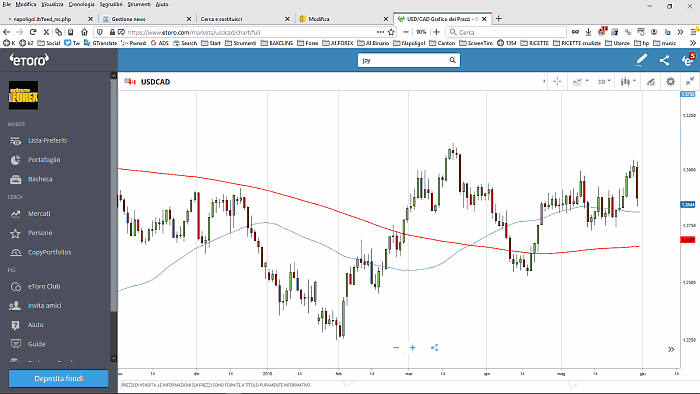Image resolution: width=700 pixels, height=394 pixels.
Task: Open the Af.FOREX bookmarks folder
Action: 338,43
